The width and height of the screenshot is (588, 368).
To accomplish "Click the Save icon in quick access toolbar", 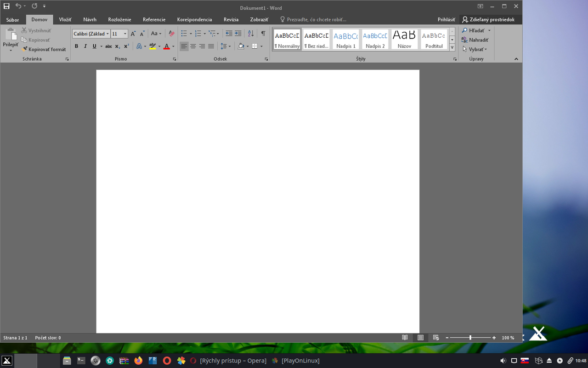I will point(6,6).
